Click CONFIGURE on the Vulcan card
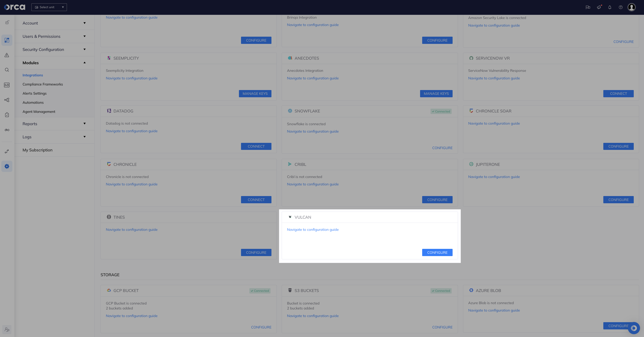This screenshot has width=644, height=337. (437, 252)
